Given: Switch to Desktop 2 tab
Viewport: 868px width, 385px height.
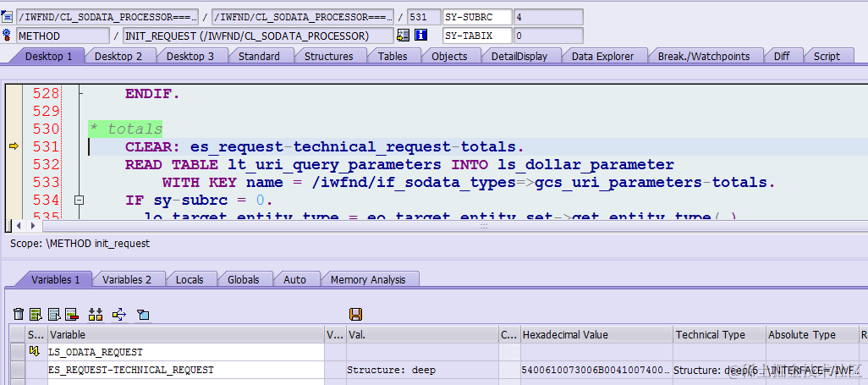Looking at the screenshot, I should coord(118,56).
